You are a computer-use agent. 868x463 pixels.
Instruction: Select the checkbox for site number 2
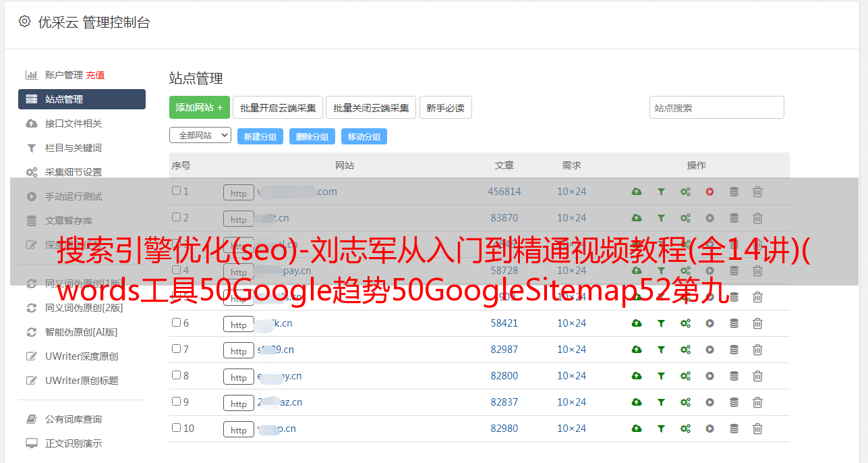tap(176, 217)
